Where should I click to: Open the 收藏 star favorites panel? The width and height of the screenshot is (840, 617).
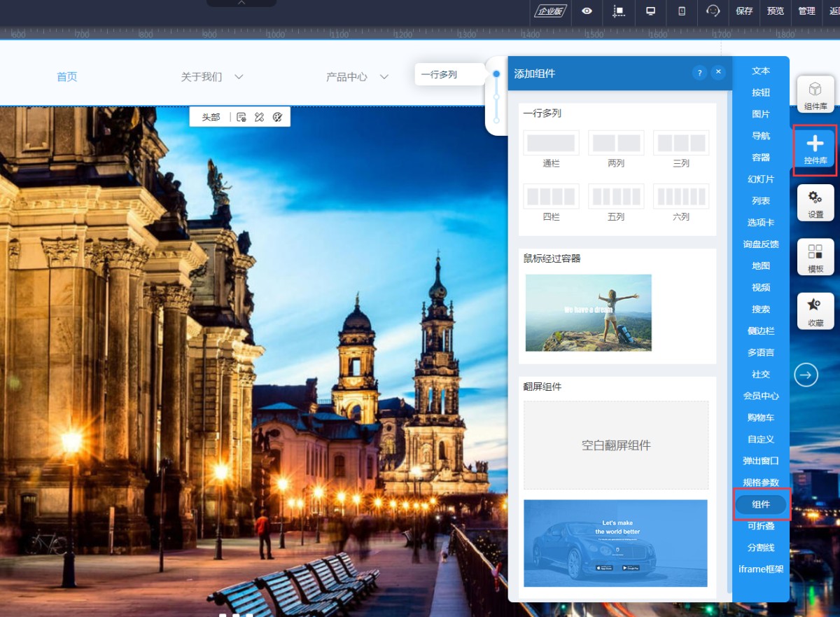click(815, 312)
